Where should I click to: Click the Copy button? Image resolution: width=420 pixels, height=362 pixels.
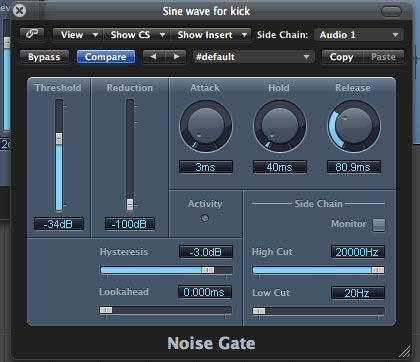pyautogui.click(x=342, y=57)
